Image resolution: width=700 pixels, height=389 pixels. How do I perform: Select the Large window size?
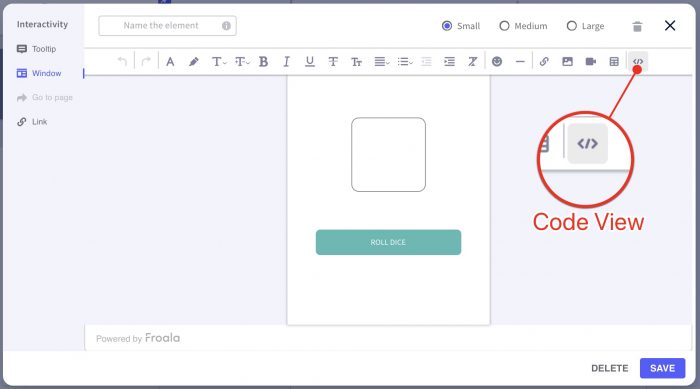coord(585,26)
